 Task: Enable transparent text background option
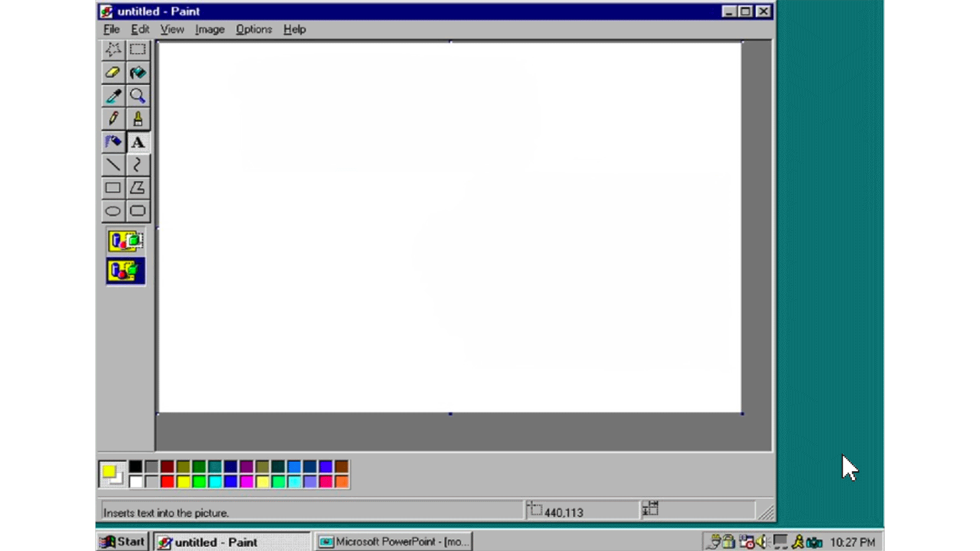pyautogui.click(x=126, y=271)
